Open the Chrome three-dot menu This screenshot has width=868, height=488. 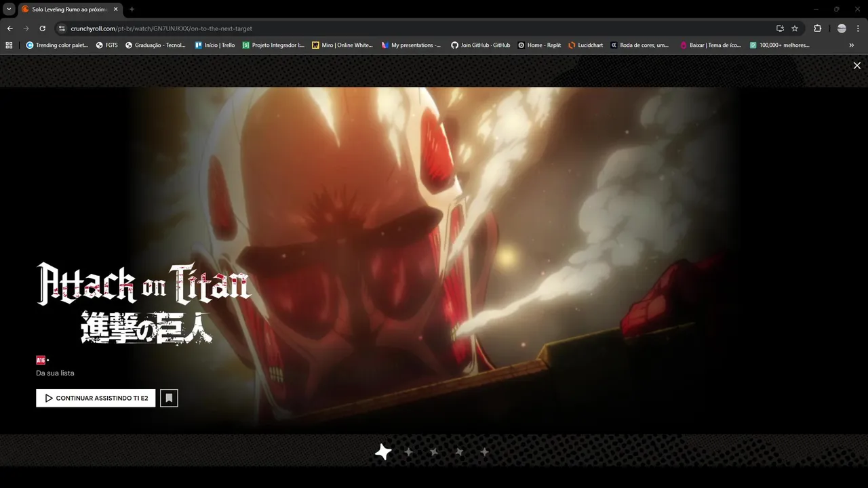859,28
